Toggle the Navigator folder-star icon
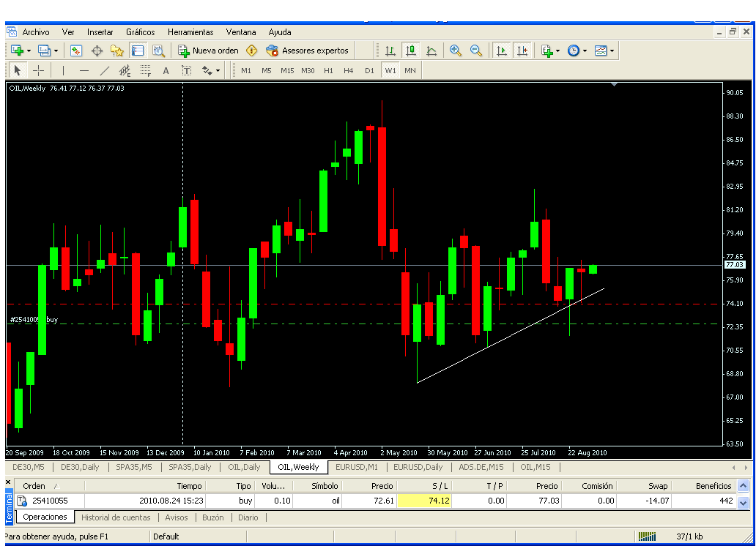Screen dimensions: 756x546 pyautogui.click(x=117, y=51)
